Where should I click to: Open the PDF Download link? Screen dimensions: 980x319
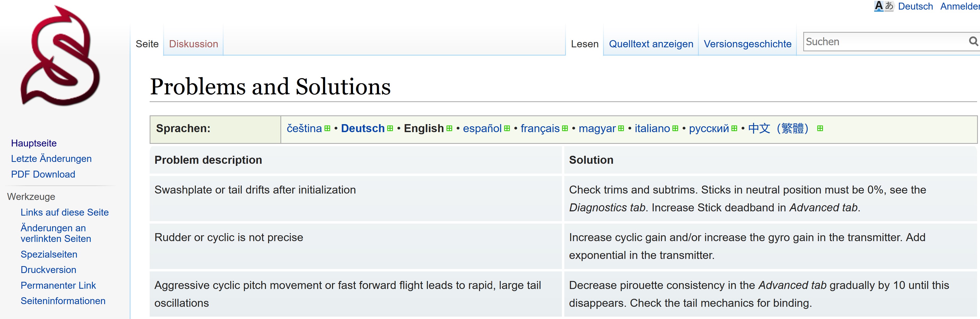click(x=43, y=174)
